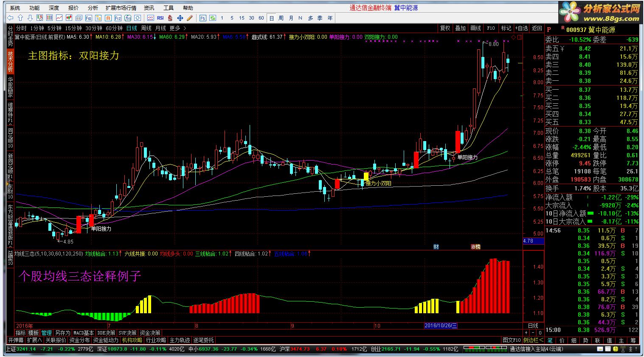Select the 资金驱动力 bottom tab
This screenshot has width=644, height=357.
(106, 340)
